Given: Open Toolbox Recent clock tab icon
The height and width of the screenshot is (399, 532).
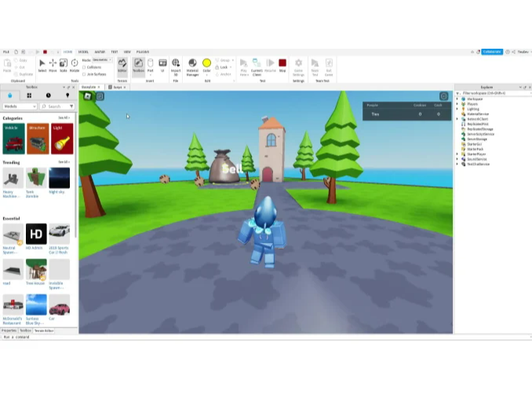Looking at the screenshot, I should (48, 95).
